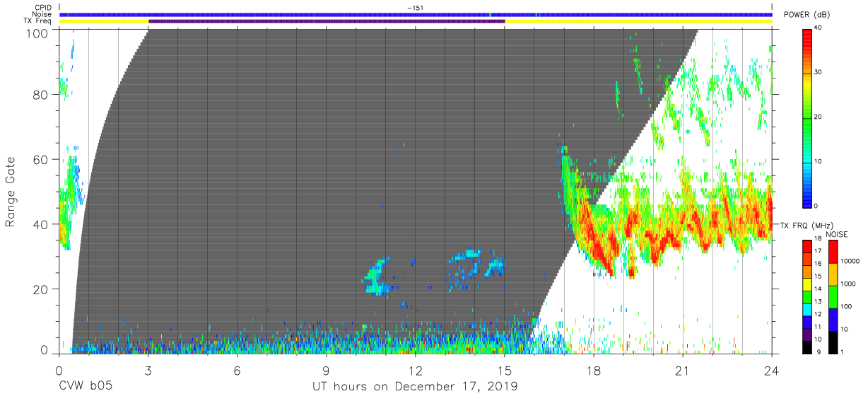Click the '6' tick on the UT hours axis
Screen dimensions: 868x401
tap(237, 370)
